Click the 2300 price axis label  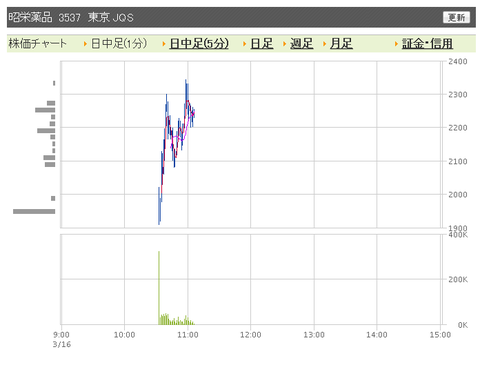(458, 95)
